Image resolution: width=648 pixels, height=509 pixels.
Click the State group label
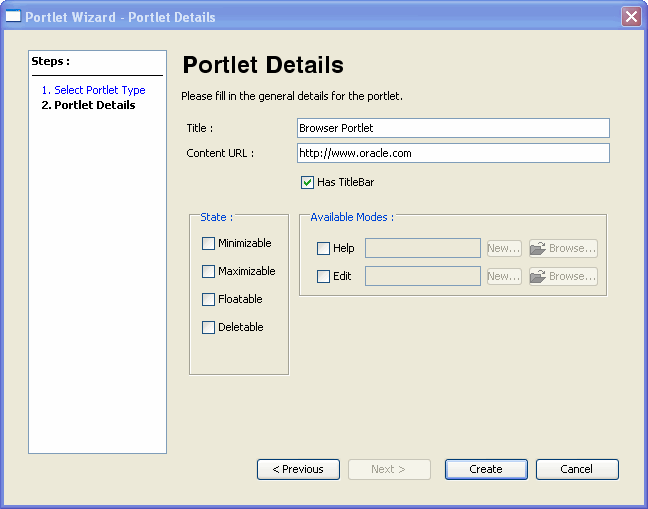217,217
